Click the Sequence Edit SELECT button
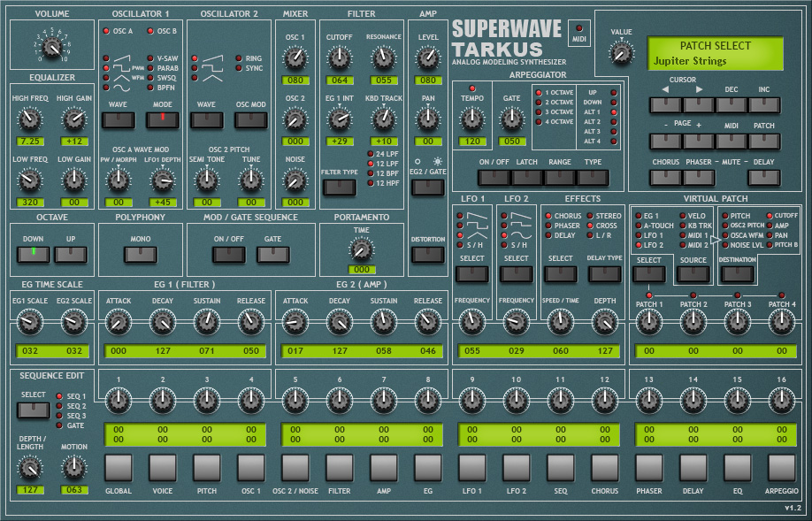This screenshot has height=521, width=812. tap(33, 410)
